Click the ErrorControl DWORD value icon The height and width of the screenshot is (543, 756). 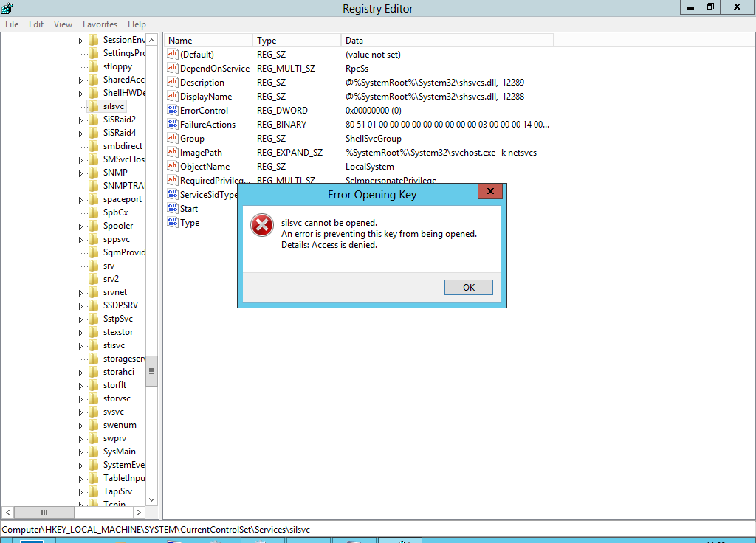(173, 111)
